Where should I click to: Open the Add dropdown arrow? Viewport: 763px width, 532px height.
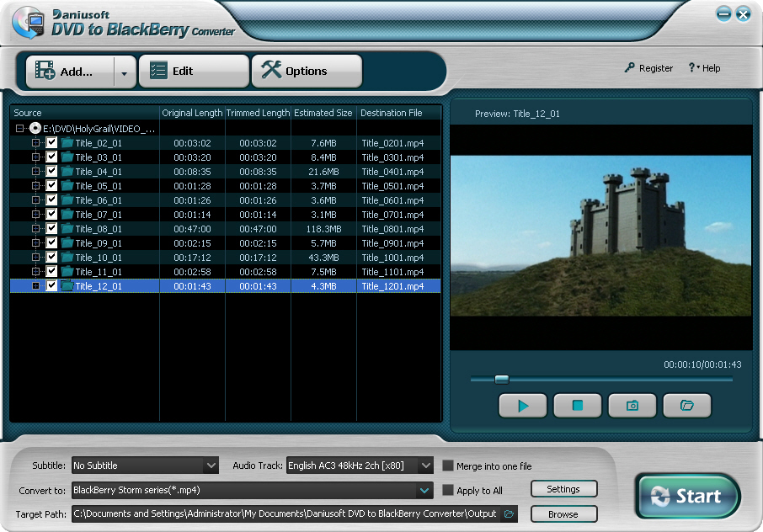(x=125, y=73)
